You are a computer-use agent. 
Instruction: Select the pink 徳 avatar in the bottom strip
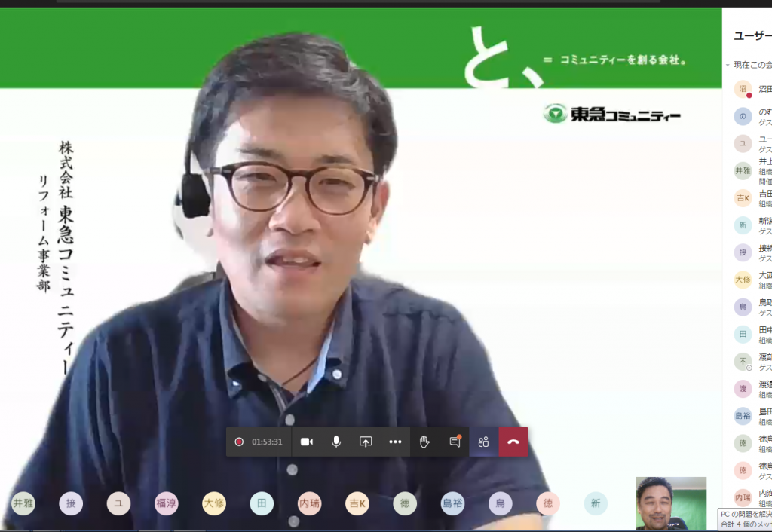point(548,503)
